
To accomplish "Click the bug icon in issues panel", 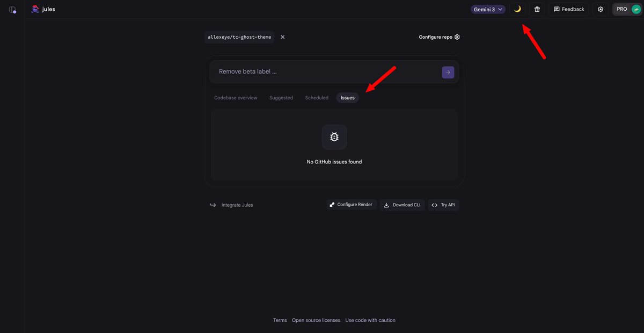I will tap(334, 137).
